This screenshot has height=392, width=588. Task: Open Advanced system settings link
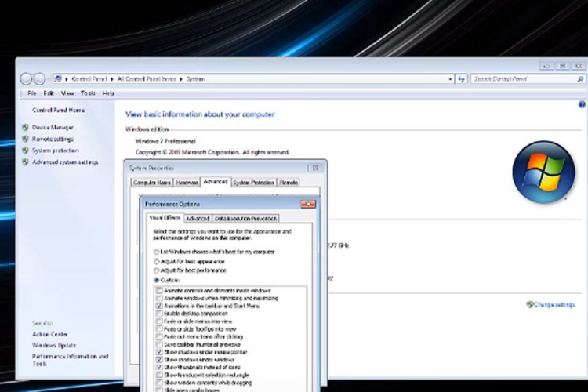(x=65, y=162)
